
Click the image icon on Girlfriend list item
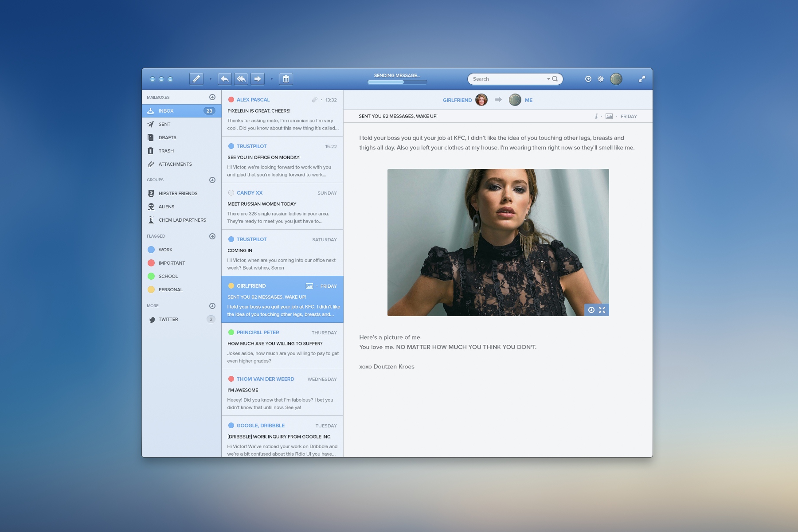(309, 286)
